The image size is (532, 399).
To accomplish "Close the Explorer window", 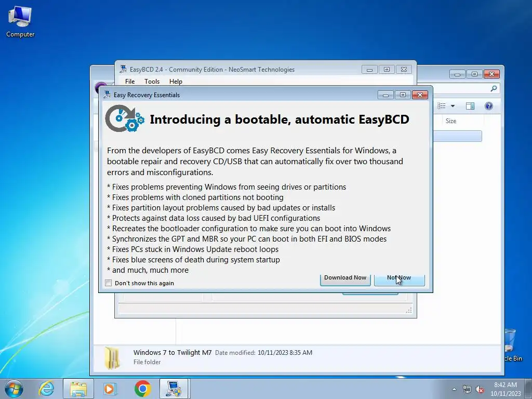I will (491, 74).
